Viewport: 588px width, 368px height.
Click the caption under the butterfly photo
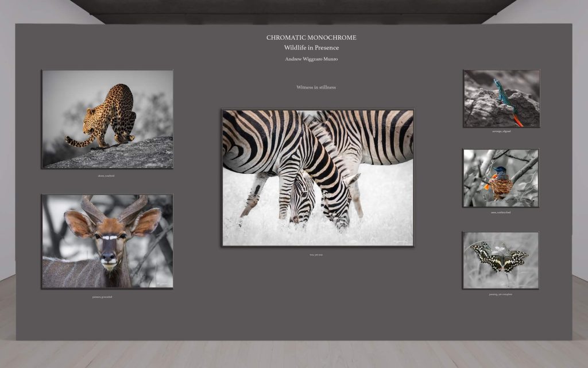pos(501,294)
